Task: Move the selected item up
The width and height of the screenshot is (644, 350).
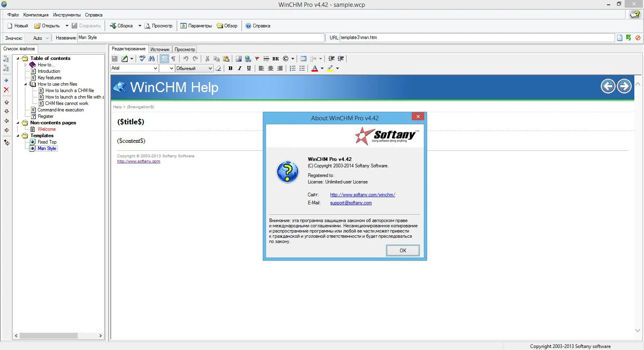Action: [6, 102]
